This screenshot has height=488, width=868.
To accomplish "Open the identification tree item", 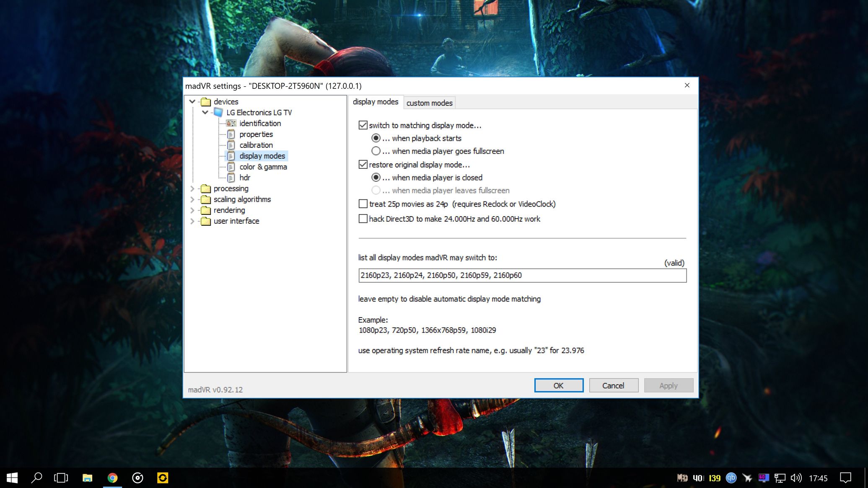I will [260, 123].
